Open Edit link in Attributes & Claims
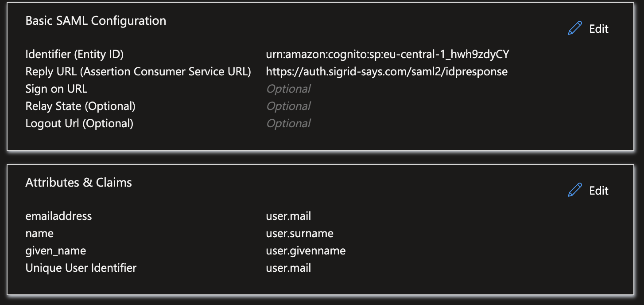Image resolution: width=644 pixels, height=305 pixels. [599, 191]
